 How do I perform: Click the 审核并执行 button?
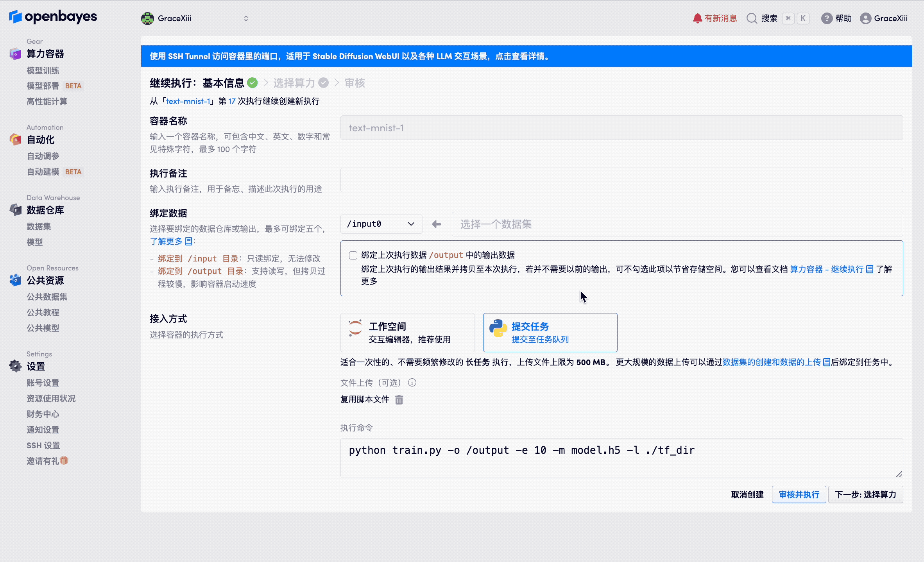pyautogui.click(x=799, y=494)
